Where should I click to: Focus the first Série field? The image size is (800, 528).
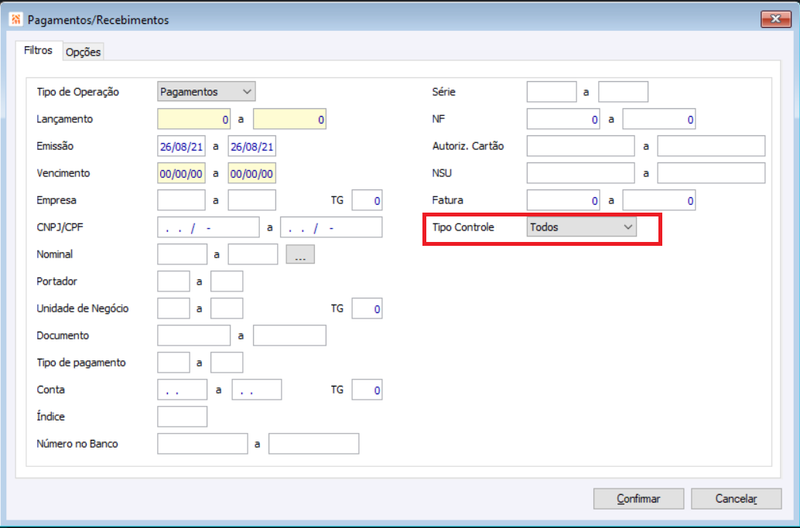pyautogui.click(x=551, y=92)
